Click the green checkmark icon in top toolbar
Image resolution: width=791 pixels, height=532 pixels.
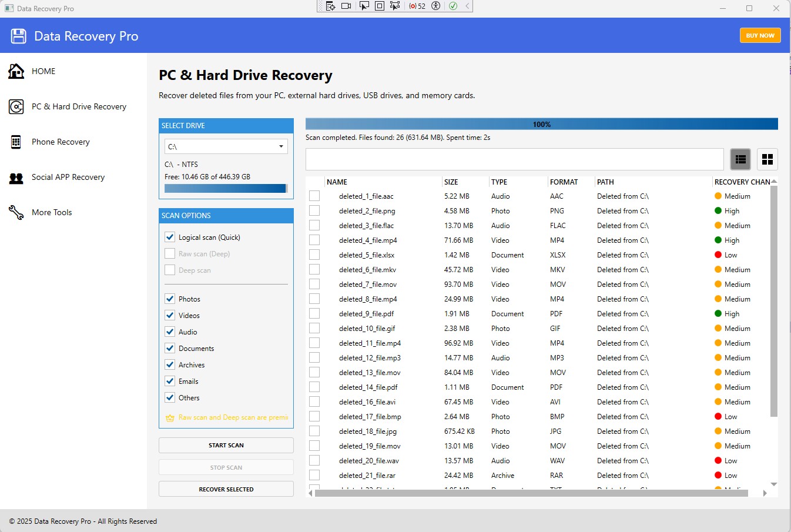coord(453,6)
